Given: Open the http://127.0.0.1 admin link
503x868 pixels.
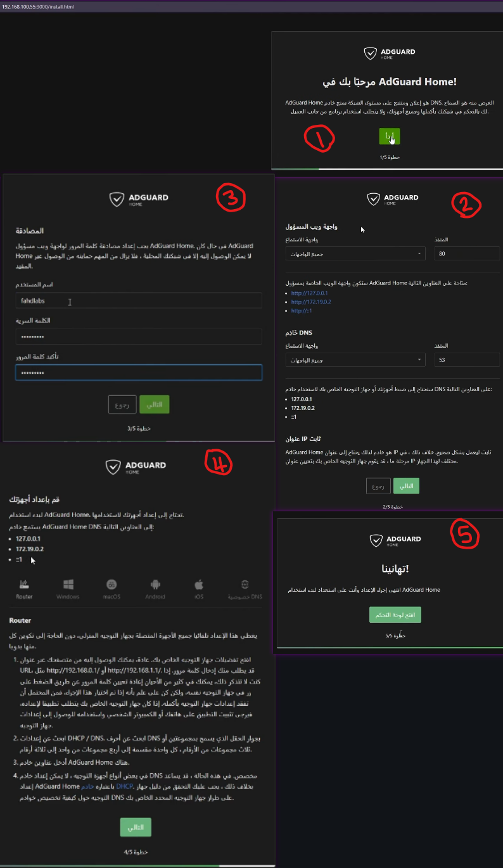Looking at the screenshot, I should (x=309, y=293).
